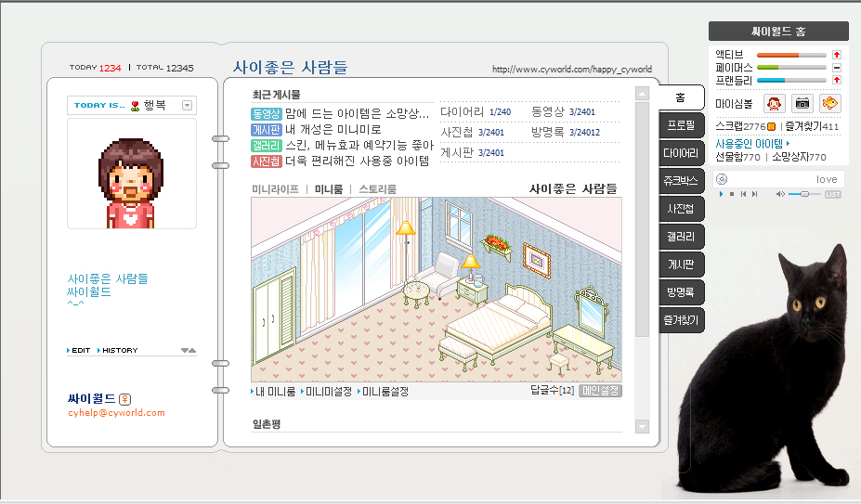The height and width of the screenshot is (504, 861).
Task: Adjust the music player volume slider
Action: (x=804, y=194)
